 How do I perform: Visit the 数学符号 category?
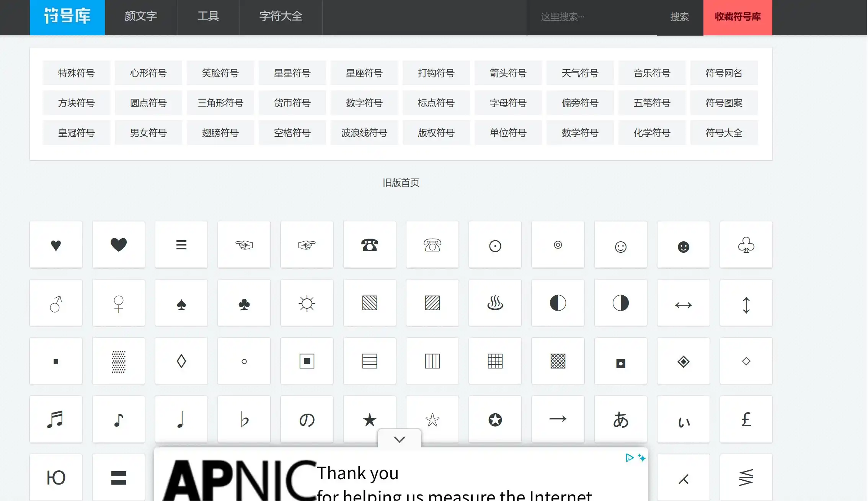coord(580,133)
